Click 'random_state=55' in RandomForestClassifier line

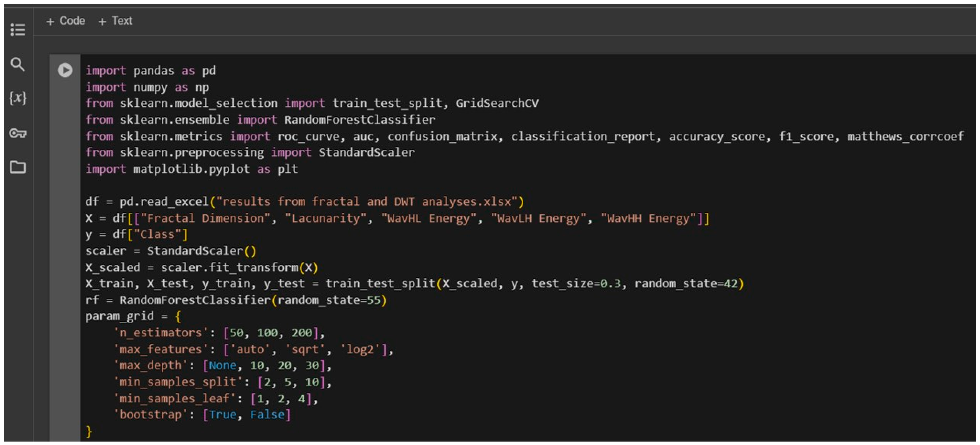click(329, 300)
